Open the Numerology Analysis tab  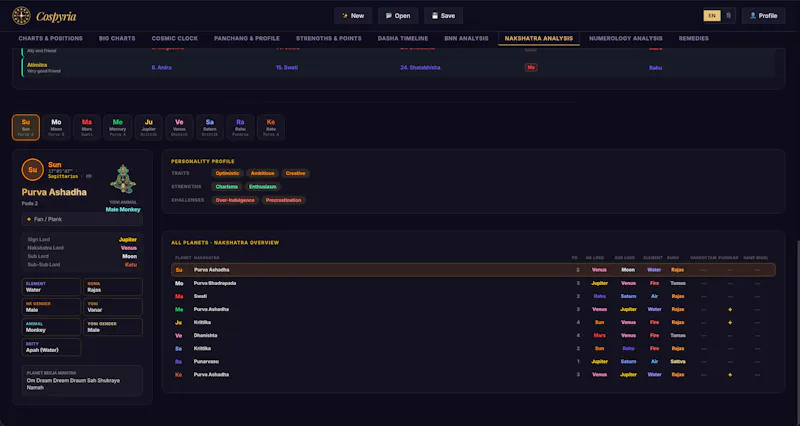[626, 38]
